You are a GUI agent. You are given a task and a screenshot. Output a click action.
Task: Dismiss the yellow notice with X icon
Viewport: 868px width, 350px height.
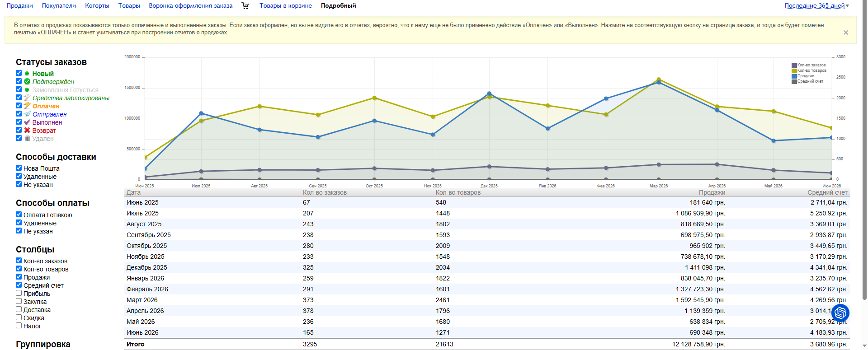846,33
